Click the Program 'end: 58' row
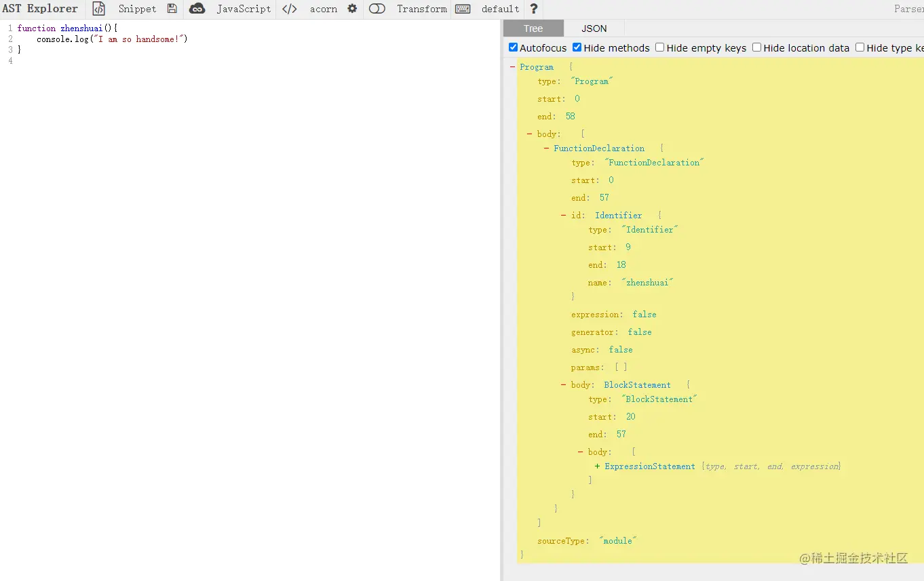 (x=556, y=117)
